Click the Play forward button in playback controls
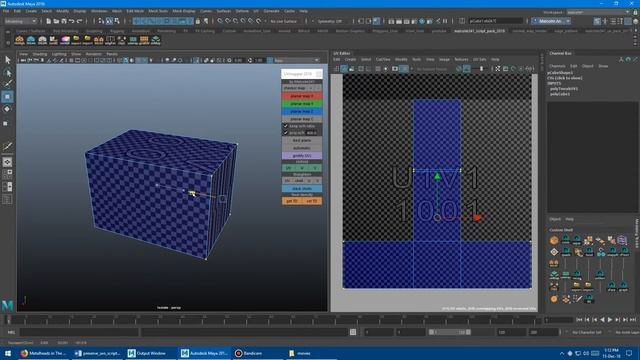Image resolution: width=640 pixels, height=360 pixels. pos(610,320)
